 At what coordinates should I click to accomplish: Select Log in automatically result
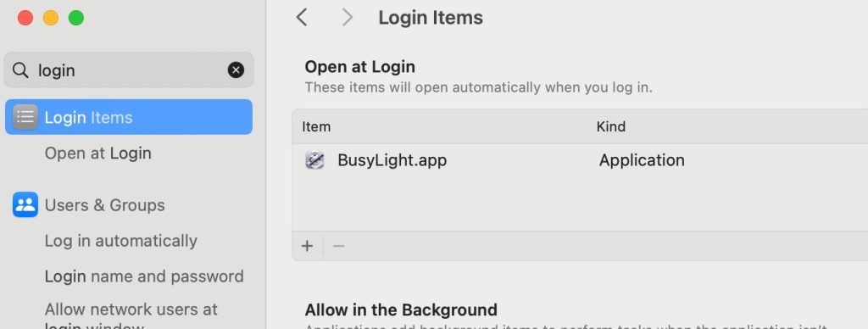pyautogui.click(x=120, y=241)
